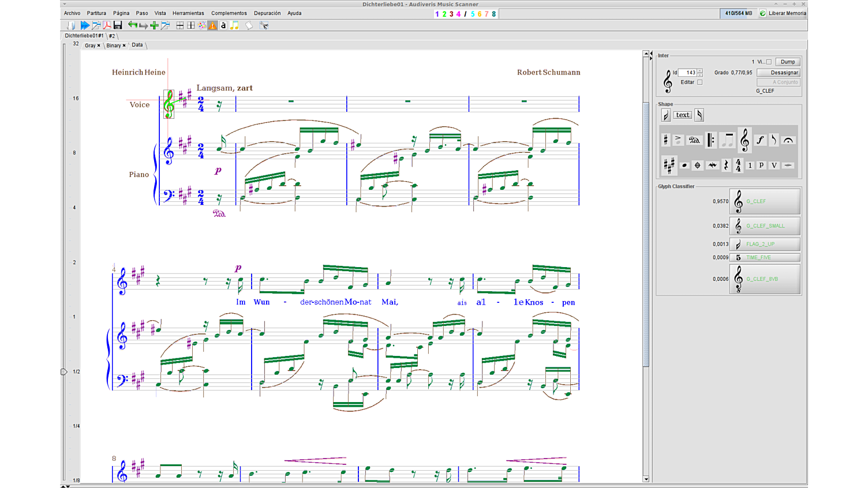Screen dimensions: 868x488
Task: Click the Liberar Memoria button
Action: (x=783, y=13)
